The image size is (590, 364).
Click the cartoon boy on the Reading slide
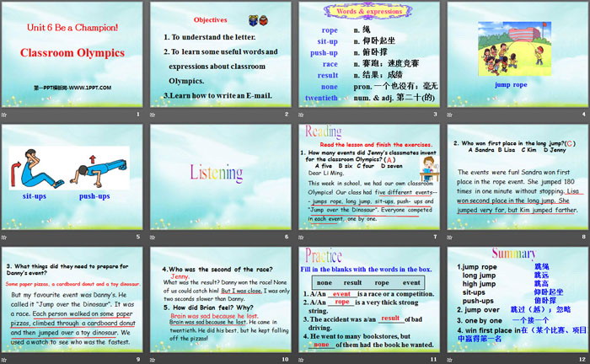pos(429,169)
